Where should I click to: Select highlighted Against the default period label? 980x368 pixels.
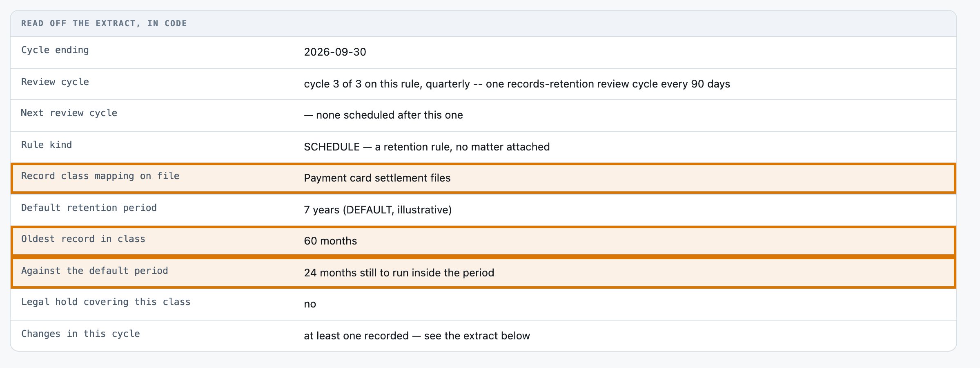tap(95, 271)
